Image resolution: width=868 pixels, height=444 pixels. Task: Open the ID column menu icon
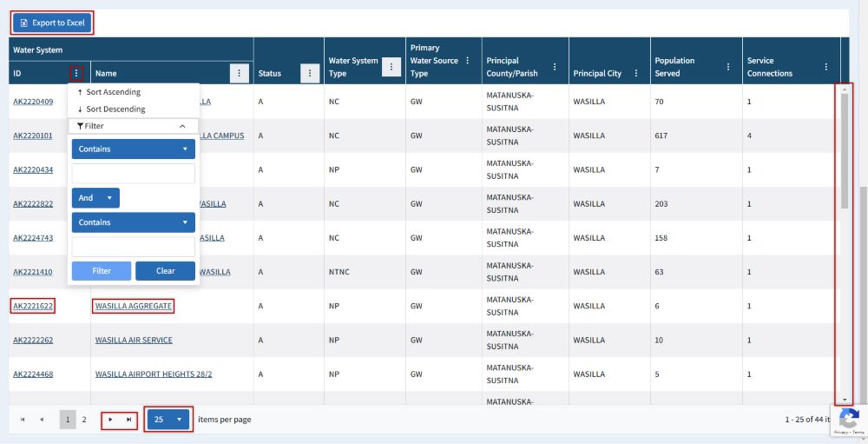pos(76,74)
